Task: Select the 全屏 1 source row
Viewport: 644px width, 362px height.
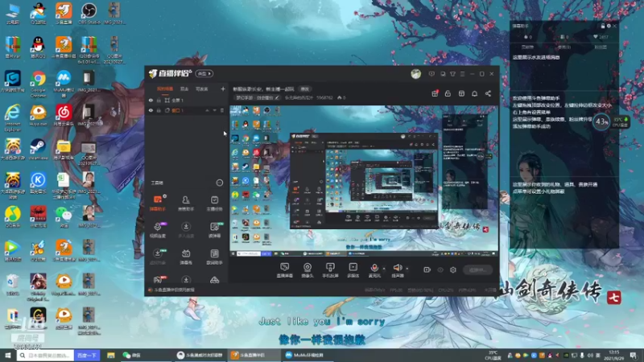Action: click(186, 100)
